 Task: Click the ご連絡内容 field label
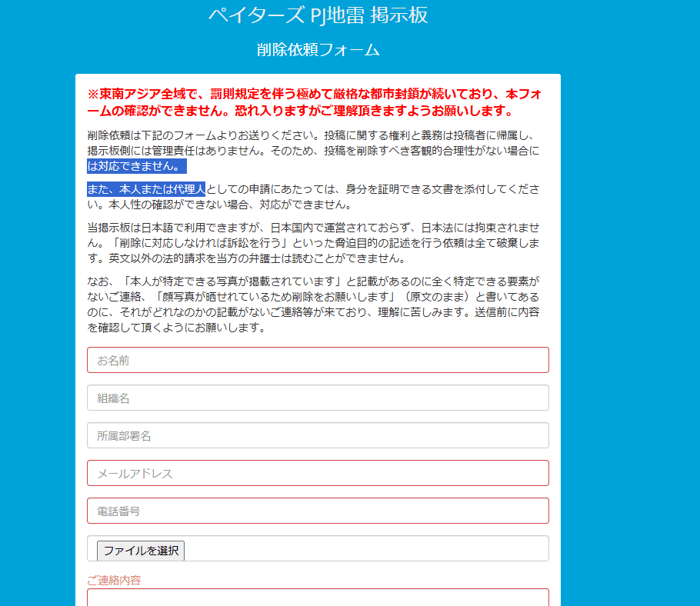coord(114,580)
